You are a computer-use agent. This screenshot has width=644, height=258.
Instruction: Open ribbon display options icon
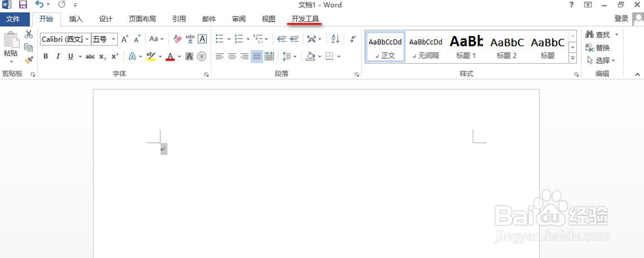pyautogui.click(x=588, y=5)
